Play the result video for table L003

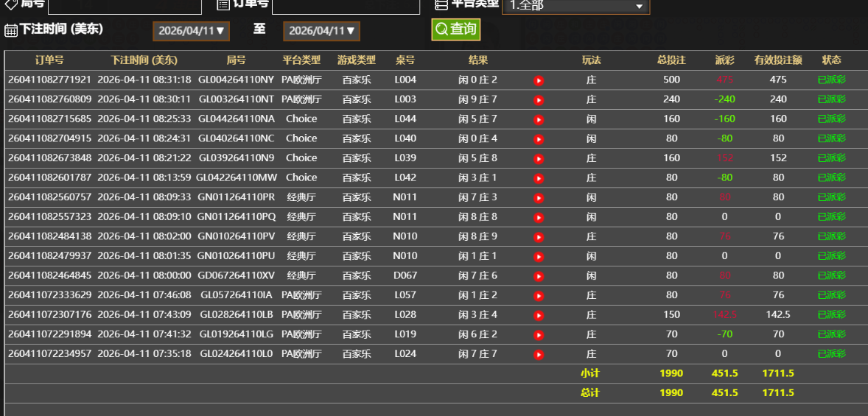pos(539,99)
